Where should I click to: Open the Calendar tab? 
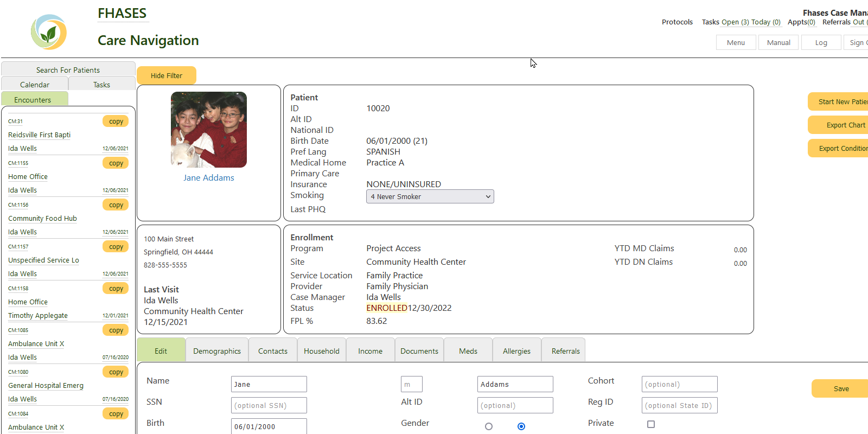tap(35, 85)
